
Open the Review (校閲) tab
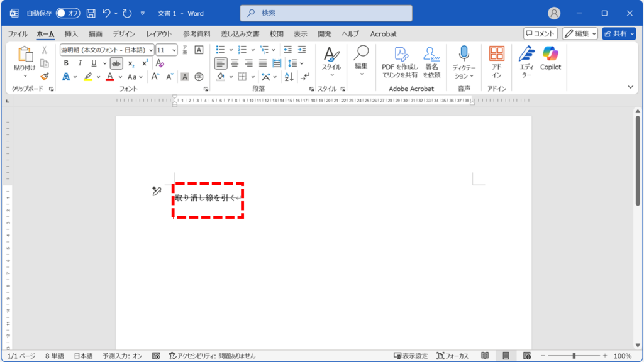277,34
